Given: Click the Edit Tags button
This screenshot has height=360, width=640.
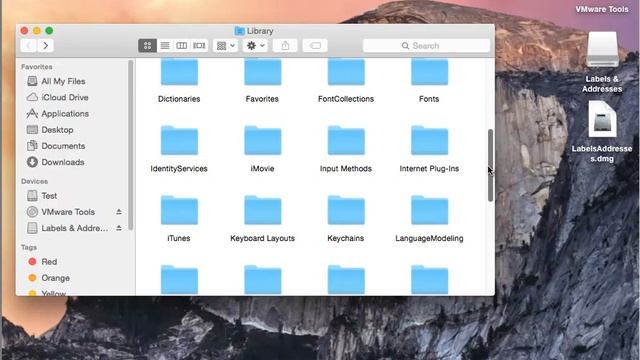Looking at the screenshot, I should pos(315,46).
